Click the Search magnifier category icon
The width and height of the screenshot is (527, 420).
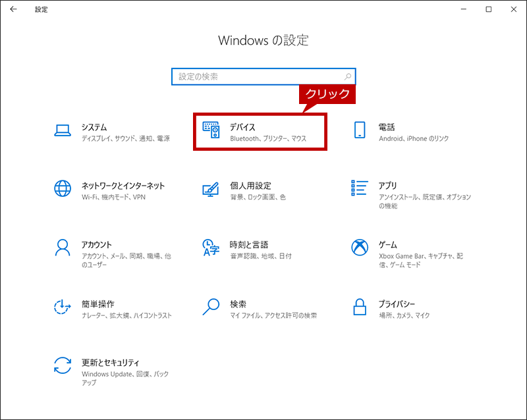coord(211,307)
